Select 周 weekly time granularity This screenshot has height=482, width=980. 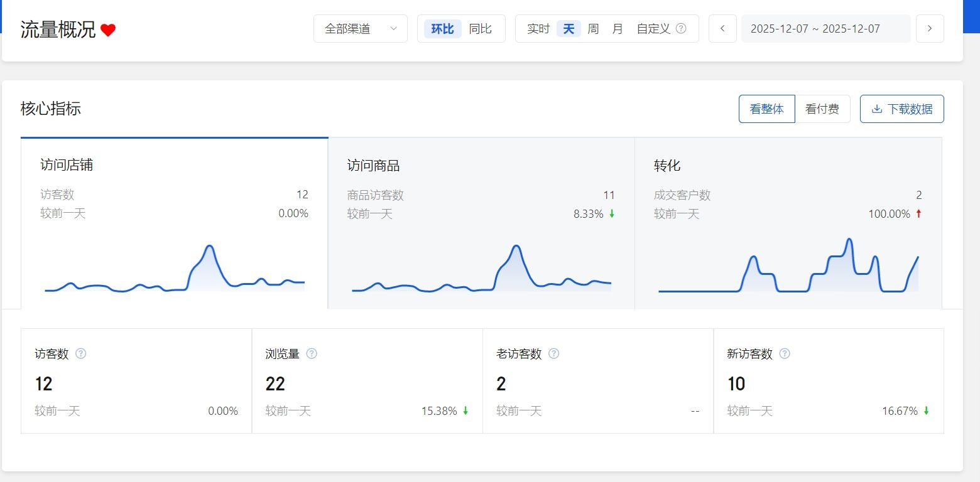[x=593, y=29]
